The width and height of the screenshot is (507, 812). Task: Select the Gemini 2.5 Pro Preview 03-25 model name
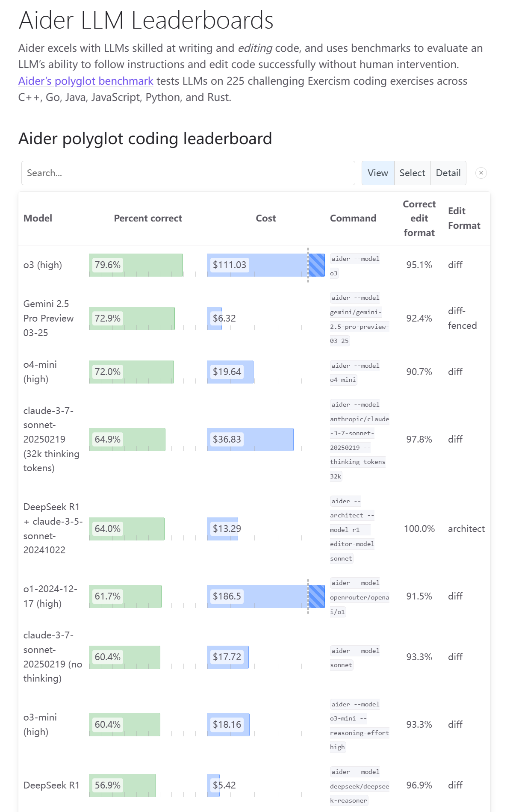48,318
